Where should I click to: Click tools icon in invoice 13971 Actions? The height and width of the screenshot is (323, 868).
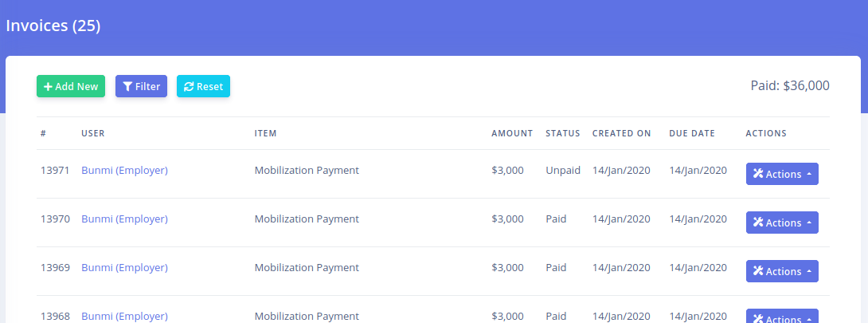(x=758, y=174)
